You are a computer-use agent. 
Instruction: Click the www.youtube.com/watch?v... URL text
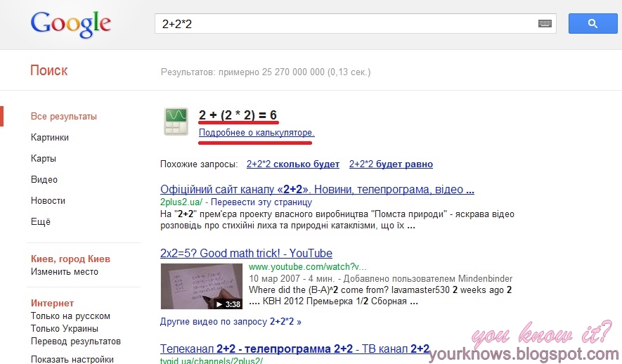pos(308,266)
